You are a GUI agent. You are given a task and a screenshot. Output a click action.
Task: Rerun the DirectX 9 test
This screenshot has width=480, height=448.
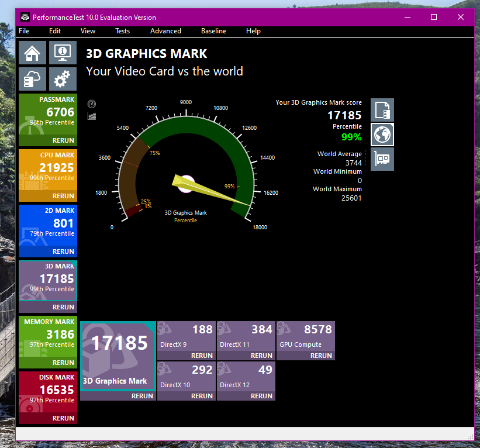click(187, 356)
